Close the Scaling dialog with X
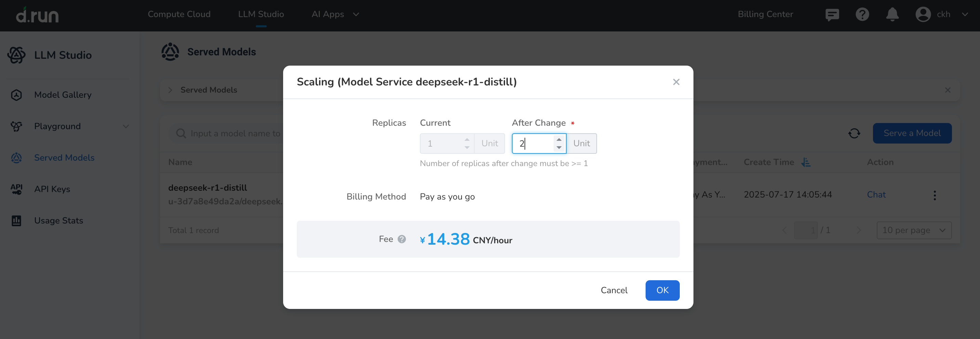The width and height of the screenshot is (980, 339). click(676, 82)
